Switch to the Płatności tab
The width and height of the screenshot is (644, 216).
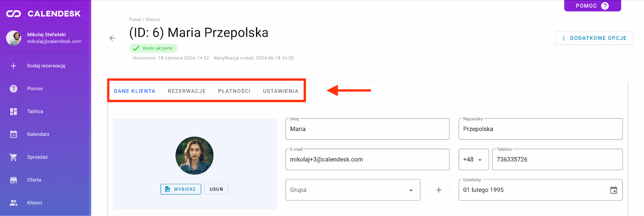234,91
